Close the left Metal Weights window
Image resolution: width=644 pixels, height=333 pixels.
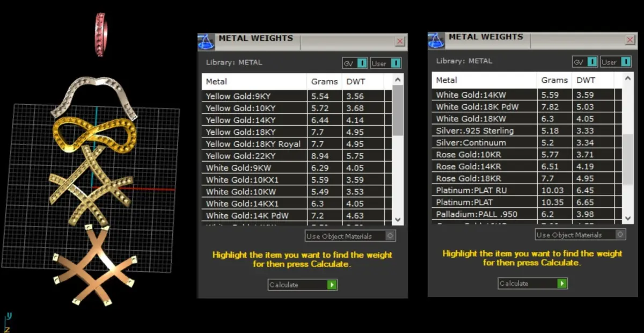coord(400,41)
